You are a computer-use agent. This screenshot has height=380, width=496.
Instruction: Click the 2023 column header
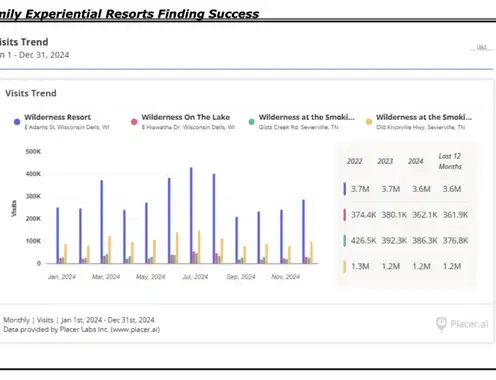pos(385,161)
